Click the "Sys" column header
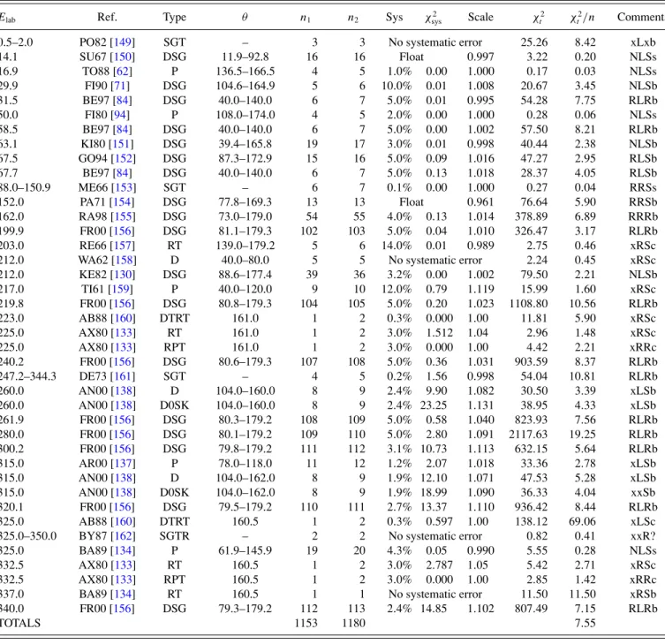Screen dimensions: 665x644 click(x=394, y=18)
